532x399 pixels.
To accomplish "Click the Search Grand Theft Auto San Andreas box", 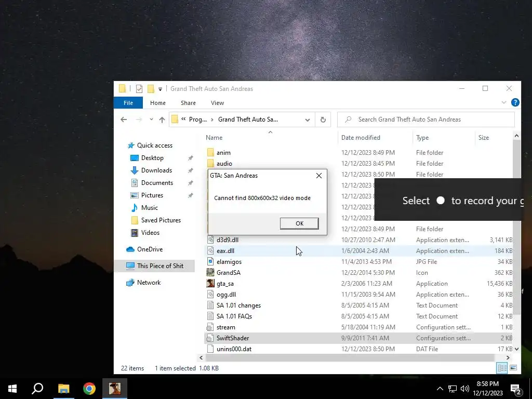I will coord(426,119).
